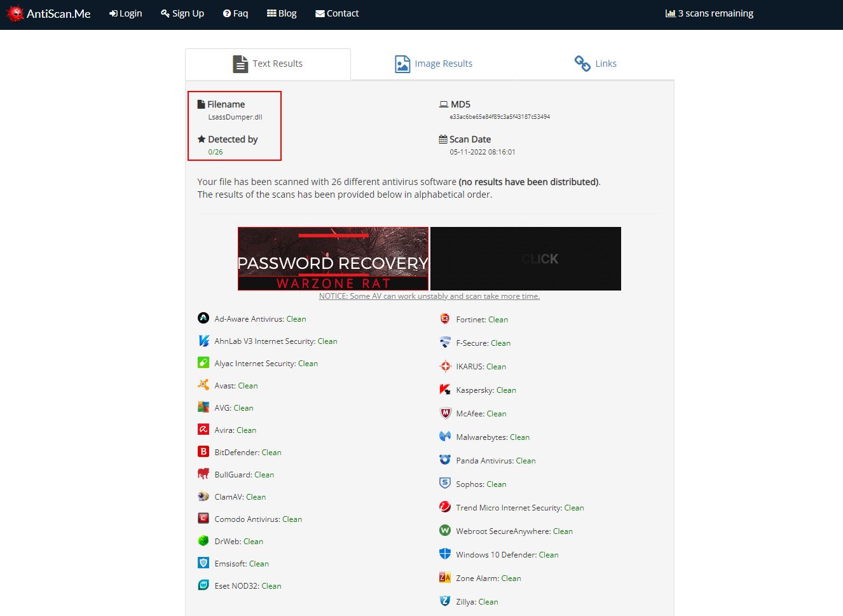Viewport: 843px width, 616px height.
Task: Click the Webroot SecureAnywhere icon
Action: click(x=445, y=530)
